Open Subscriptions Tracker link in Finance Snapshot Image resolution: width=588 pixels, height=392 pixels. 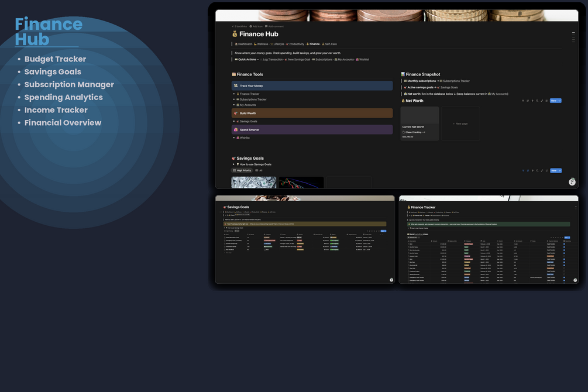455,81
